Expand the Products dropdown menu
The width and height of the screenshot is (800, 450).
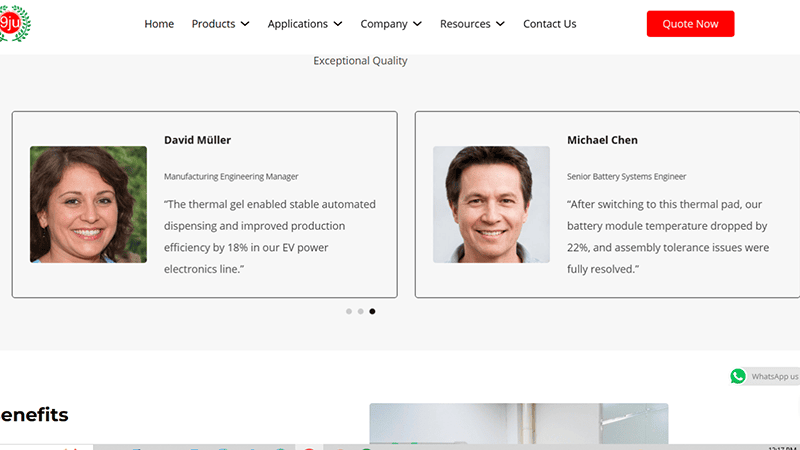[x=220, y=24]
